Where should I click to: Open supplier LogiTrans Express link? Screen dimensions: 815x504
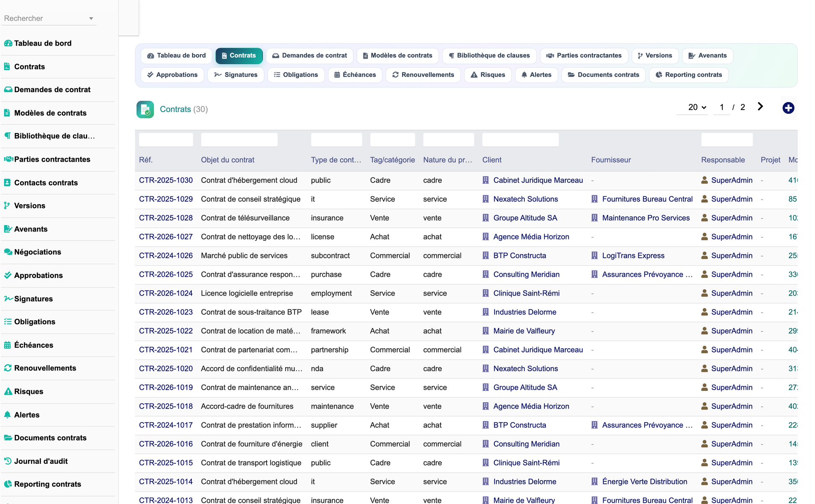633,255
